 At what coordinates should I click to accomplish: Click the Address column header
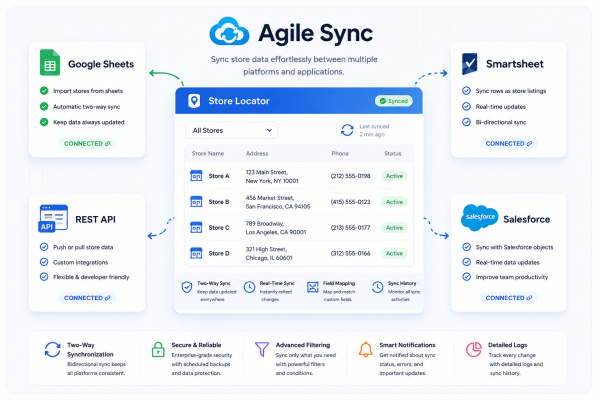tap(257, 153)
